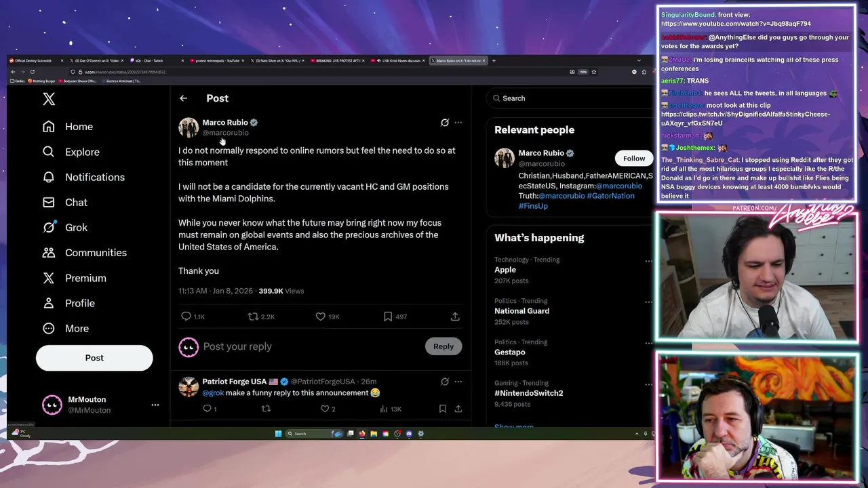Open more options for Apple trend
This screenshot has height=488, width=868.
(648, 261)
